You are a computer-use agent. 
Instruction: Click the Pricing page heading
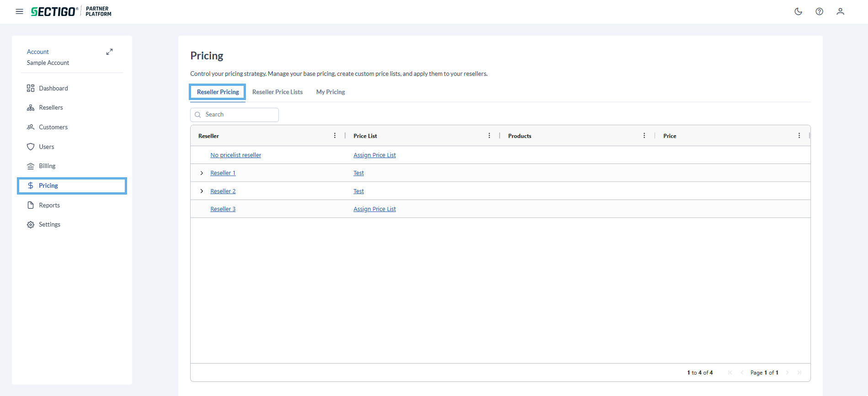(207, 56)
